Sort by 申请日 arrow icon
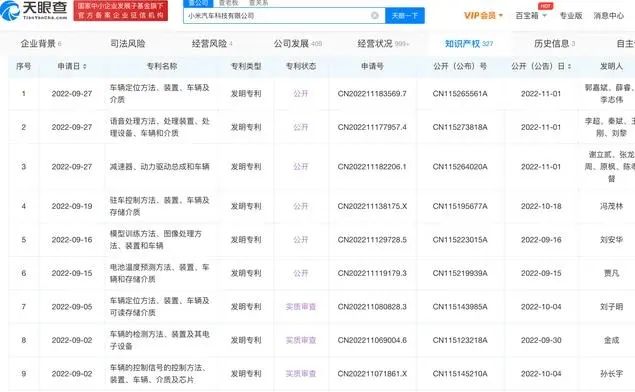Screen dimensions: 635x392 point(85,66)
